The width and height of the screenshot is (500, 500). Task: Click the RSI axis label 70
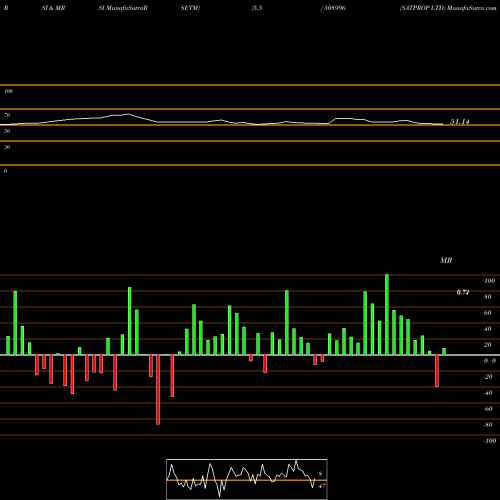point(7,115)
